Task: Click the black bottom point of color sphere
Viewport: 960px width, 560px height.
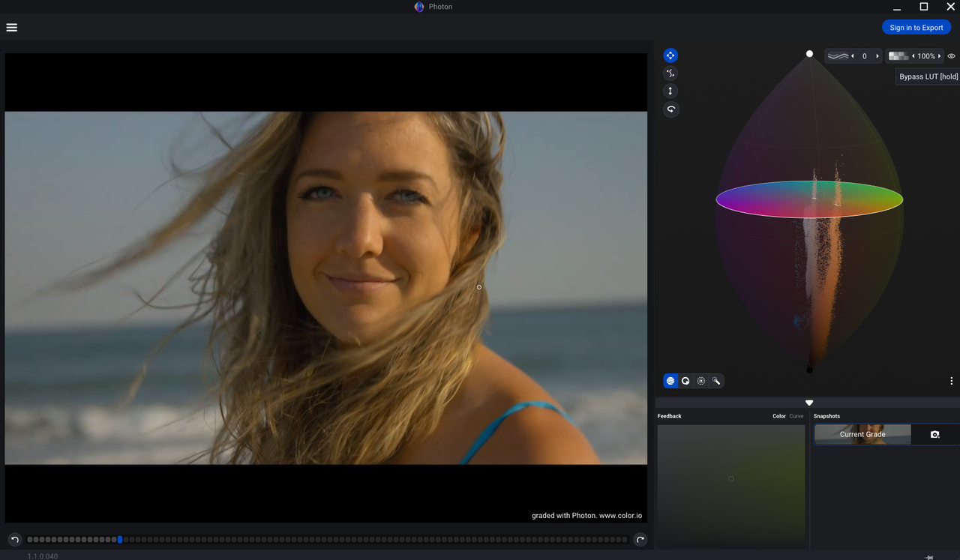Action: coord(809,370)
